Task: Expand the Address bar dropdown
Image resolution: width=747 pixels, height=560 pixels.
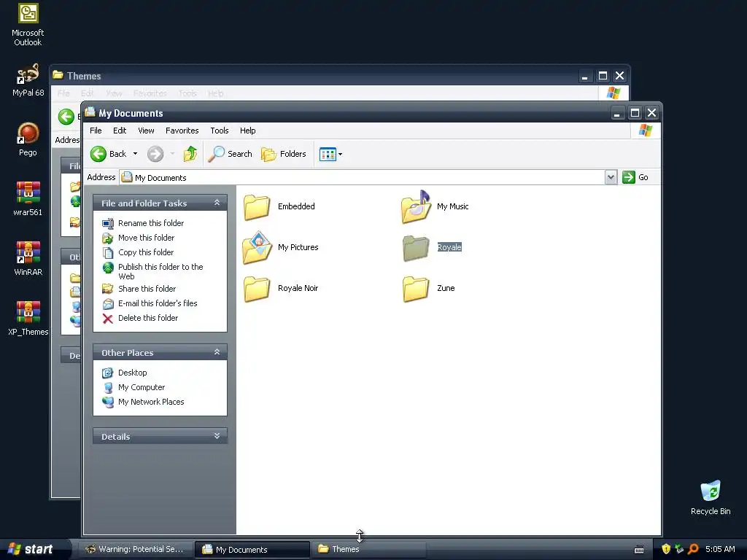Action: 611,177
